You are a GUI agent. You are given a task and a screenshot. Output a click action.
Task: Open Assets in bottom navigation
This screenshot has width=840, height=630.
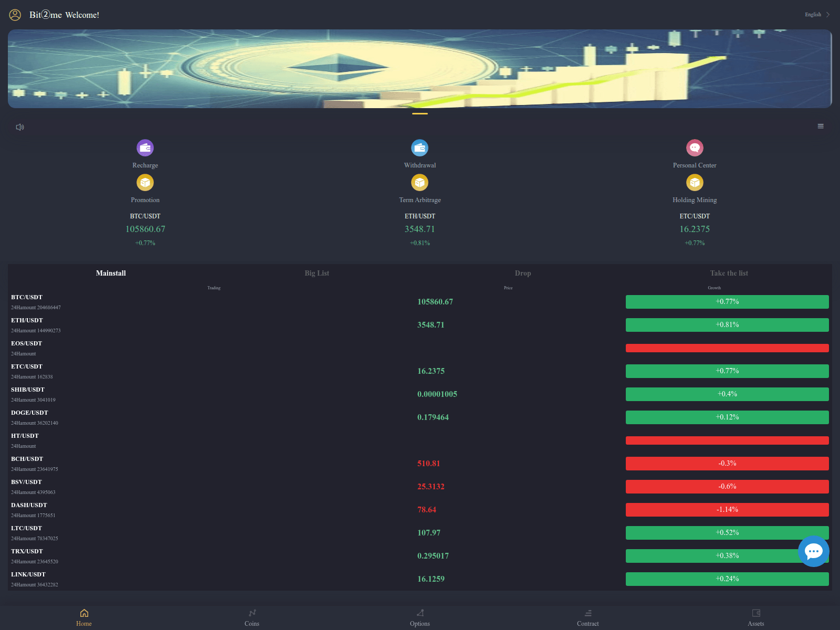click(756, 617)
